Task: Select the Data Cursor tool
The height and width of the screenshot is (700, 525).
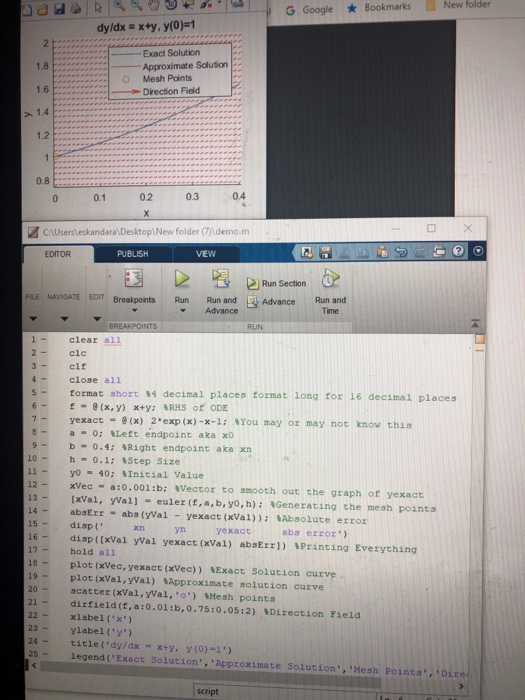Action: click(x=187, y=5)
